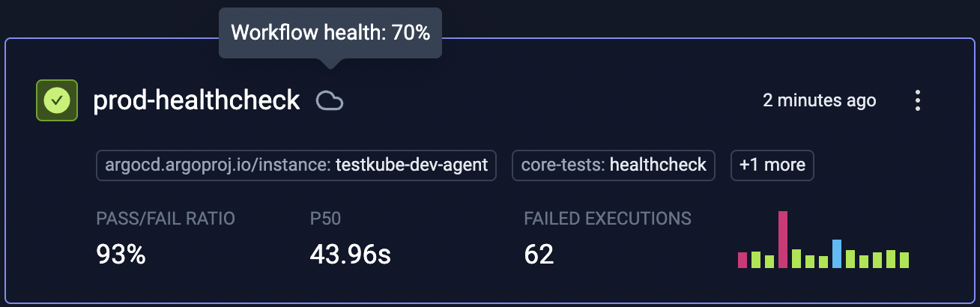Screen dimensions: 980x307
Task: Click the "2 minutes ago" timestamp
Action: point(819,100)
